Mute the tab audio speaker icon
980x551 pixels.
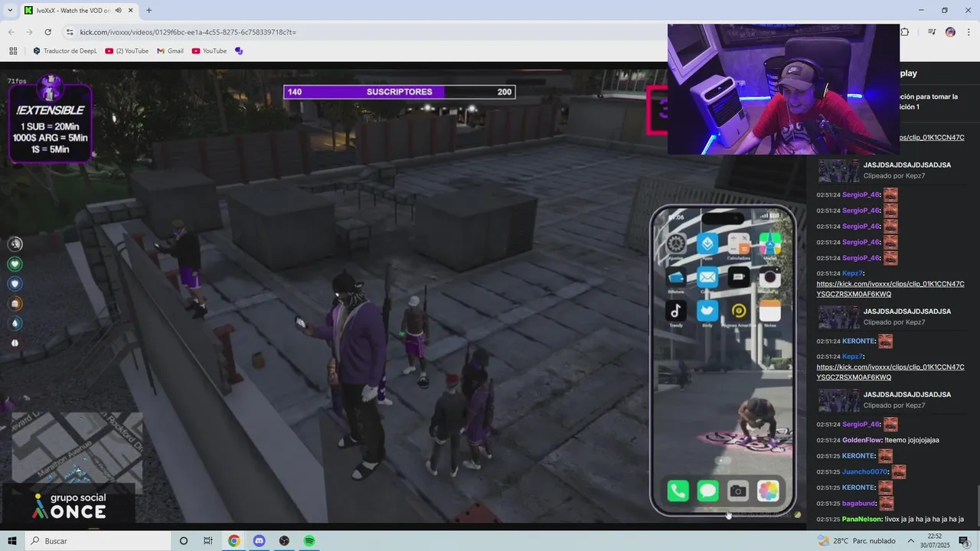point(119,11)
